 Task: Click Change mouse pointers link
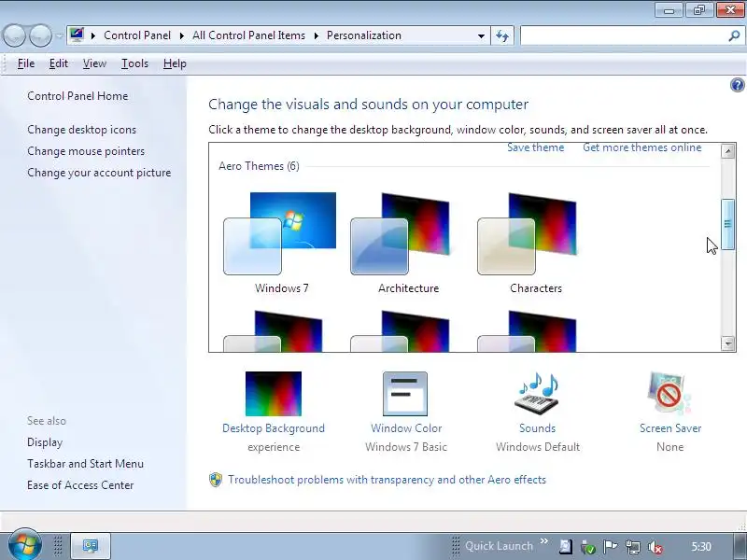(x=86, y=151)
